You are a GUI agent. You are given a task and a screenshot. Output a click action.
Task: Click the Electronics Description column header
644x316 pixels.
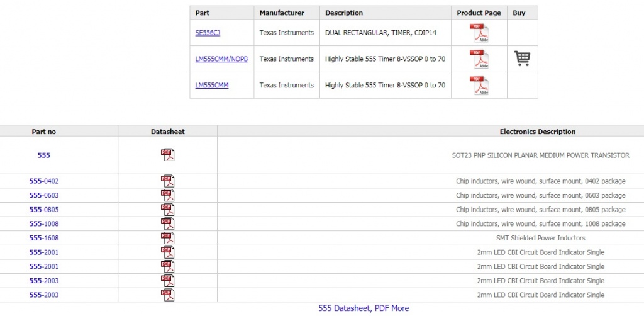pyautogui.click(x=537, y=132)
